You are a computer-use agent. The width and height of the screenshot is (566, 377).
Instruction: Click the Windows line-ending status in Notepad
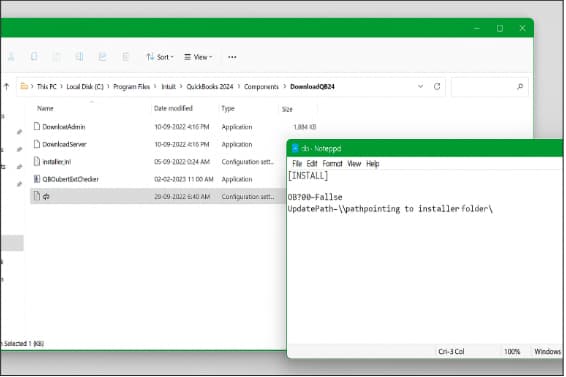coord(547,352)
